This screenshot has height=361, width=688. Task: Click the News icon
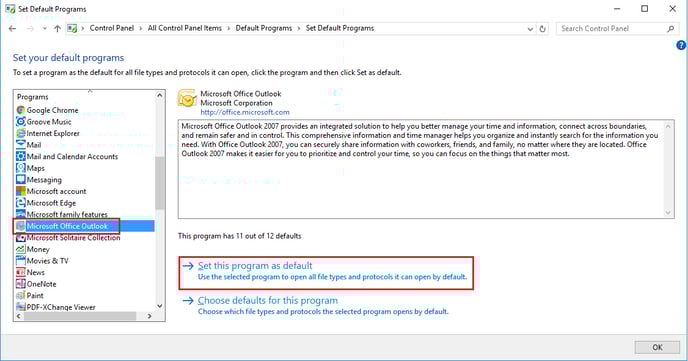tap(21, 272)
